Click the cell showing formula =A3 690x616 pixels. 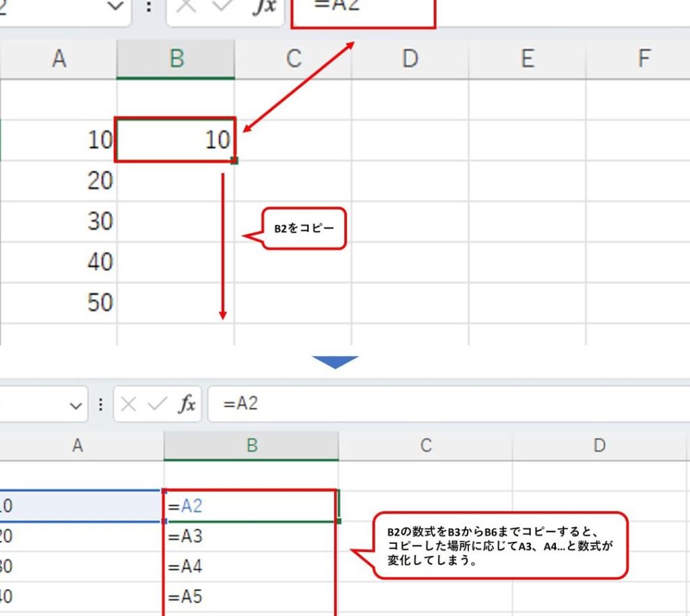[249, 536]
